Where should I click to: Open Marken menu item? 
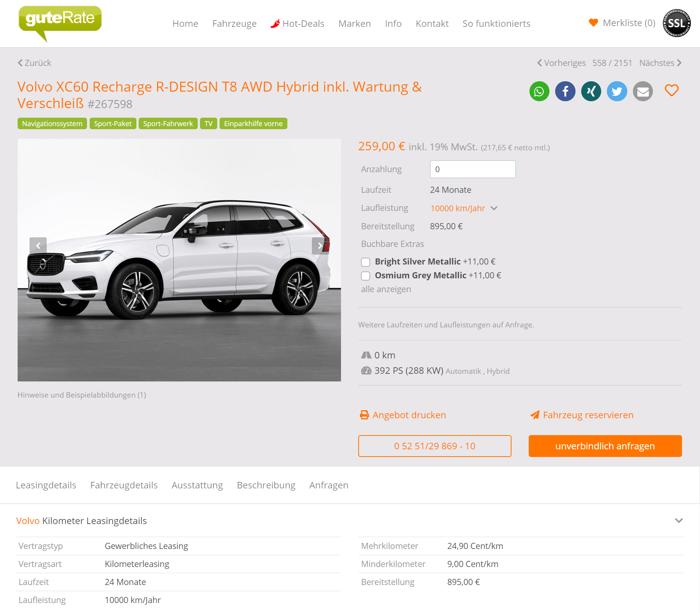pyautogui.click(x=355, y=24)
